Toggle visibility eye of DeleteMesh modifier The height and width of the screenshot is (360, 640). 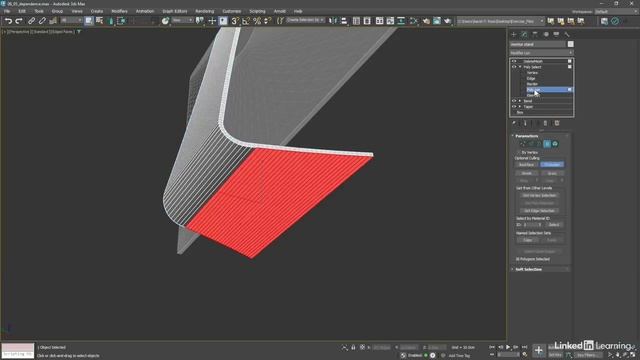point(514,61)
